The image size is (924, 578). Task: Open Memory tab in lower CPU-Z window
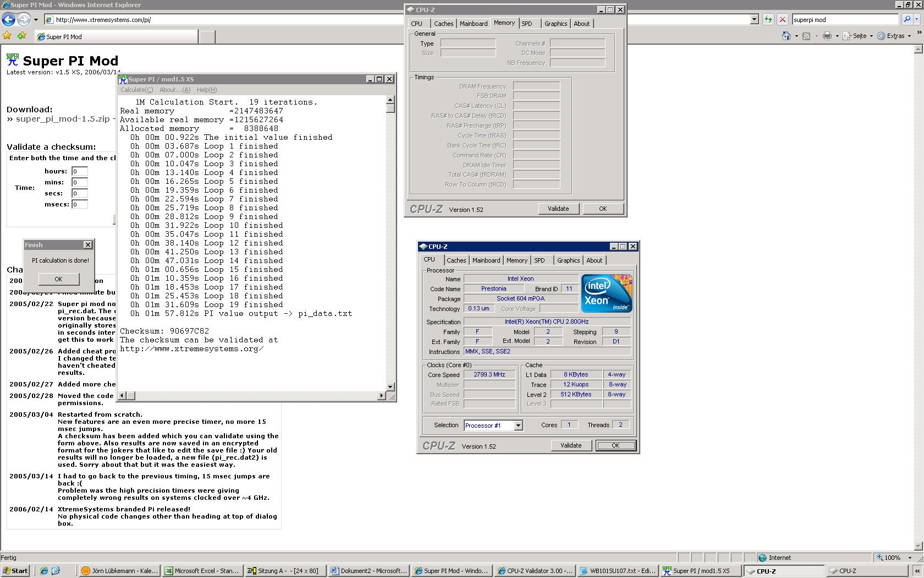click(x=517, y=260)
